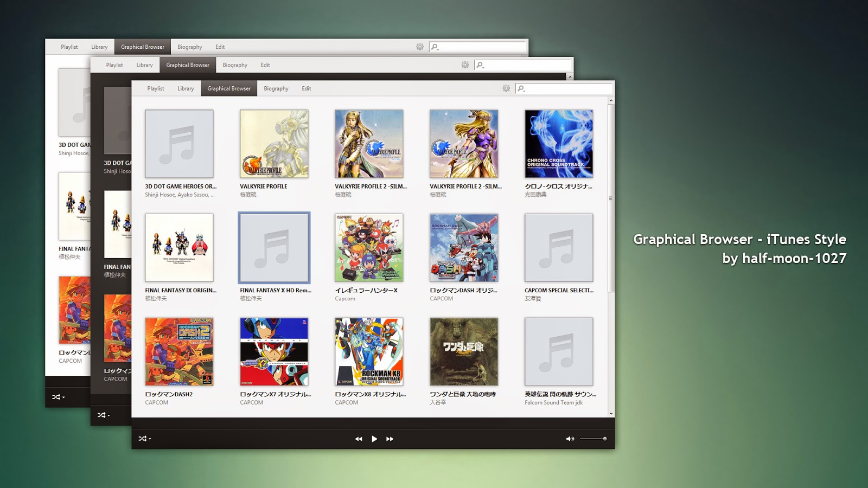Select Chrono Cross Original Soundtrack cover
Image resolution: width=868 pixels, height=488 pixels.
tap(559, 144)
